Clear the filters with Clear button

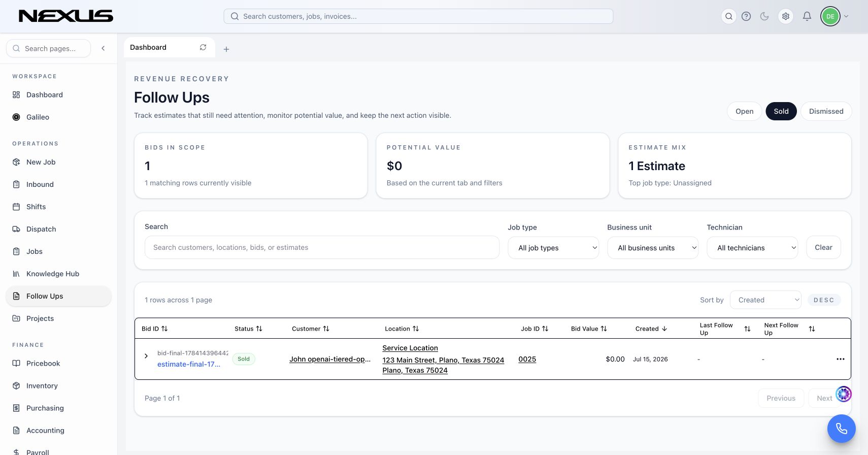(x=823, y=247)
